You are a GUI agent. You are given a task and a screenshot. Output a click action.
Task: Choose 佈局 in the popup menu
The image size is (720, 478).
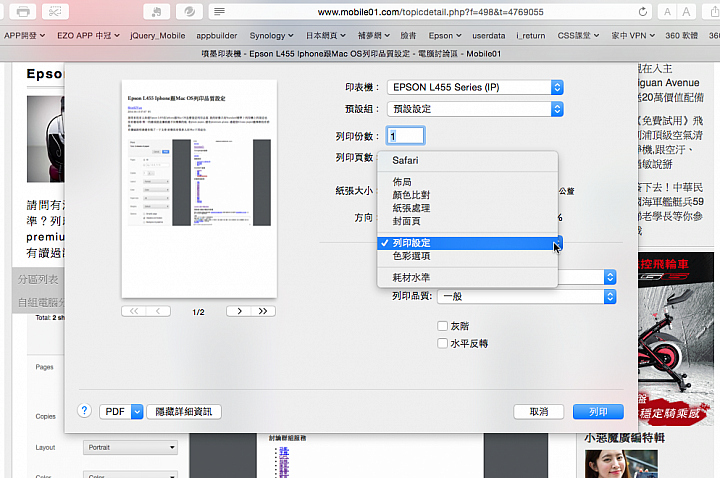point(467,182)
